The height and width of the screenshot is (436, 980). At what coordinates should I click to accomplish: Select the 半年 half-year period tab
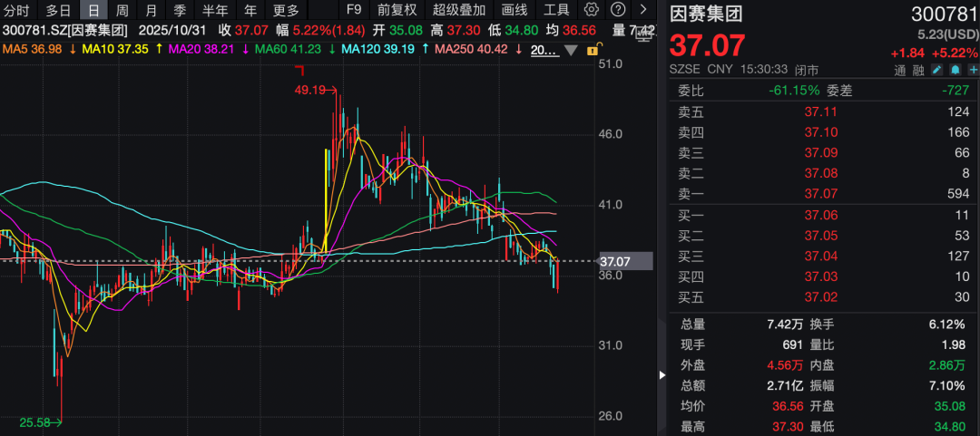coord(216,10)
